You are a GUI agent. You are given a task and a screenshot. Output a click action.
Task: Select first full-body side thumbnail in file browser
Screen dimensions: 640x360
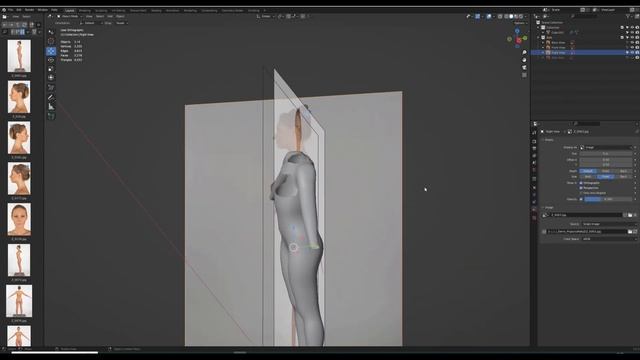19,56
